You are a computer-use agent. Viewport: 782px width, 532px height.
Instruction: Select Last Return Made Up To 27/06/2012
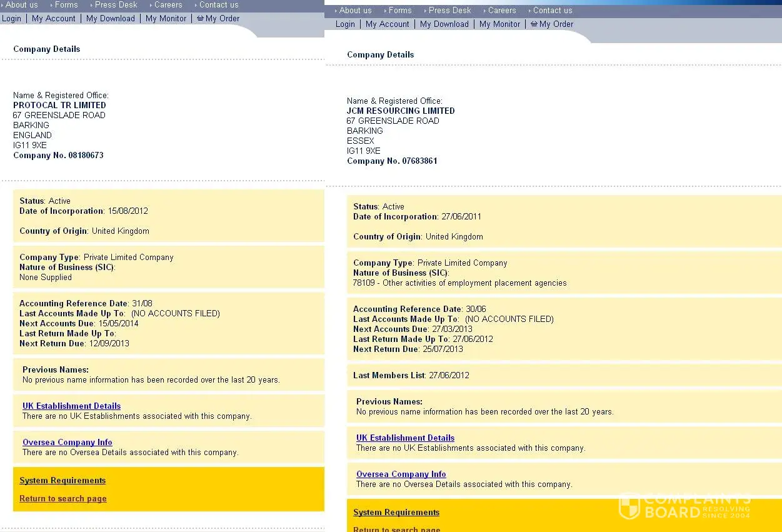click(423, 339)
